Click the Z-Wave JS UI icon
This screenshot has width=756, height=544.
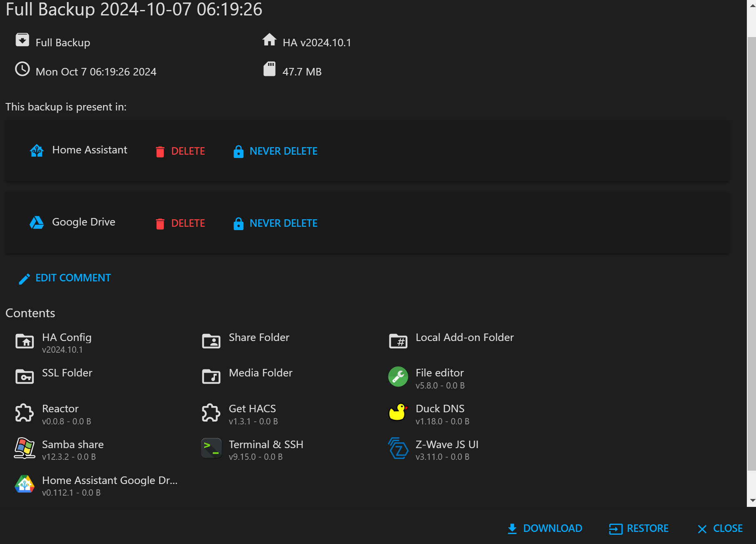(398, 448)
